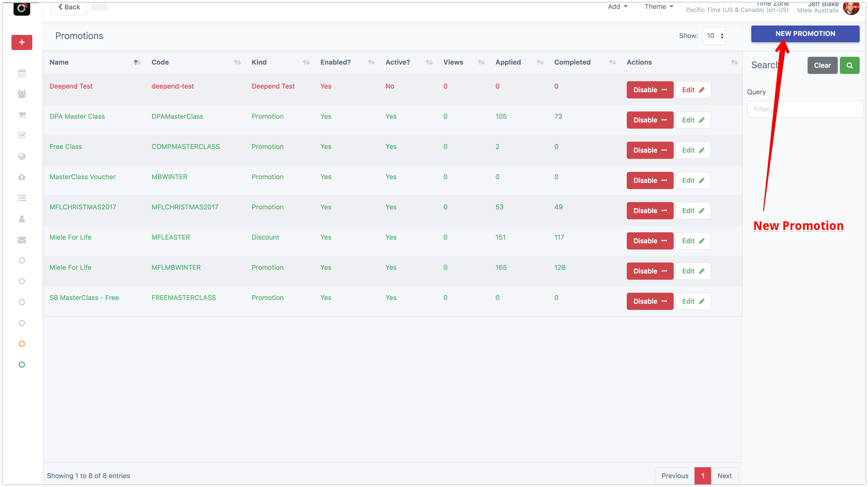
Task: Open the DPA Master Class promotion name
Action: 77,116
